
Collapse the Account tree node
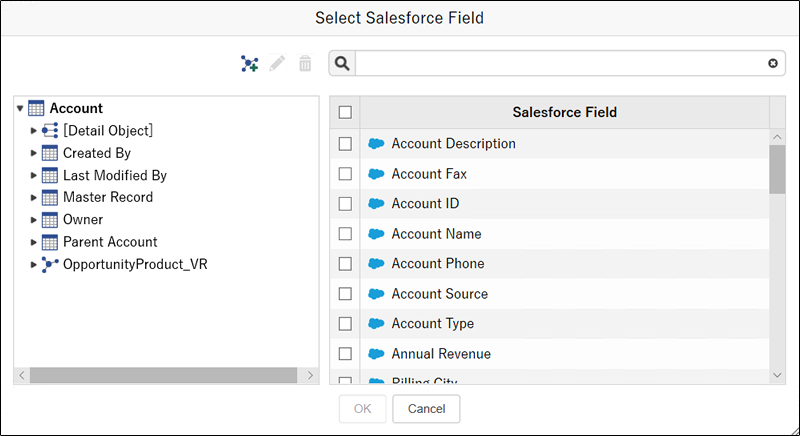(x=20, y=108)
